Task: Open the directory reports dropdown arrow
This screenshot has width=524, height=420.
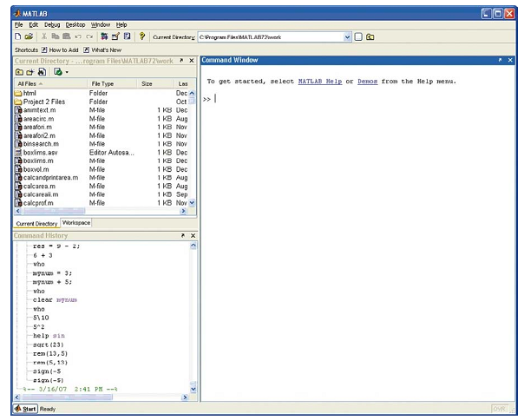Action: click(67, 71)
